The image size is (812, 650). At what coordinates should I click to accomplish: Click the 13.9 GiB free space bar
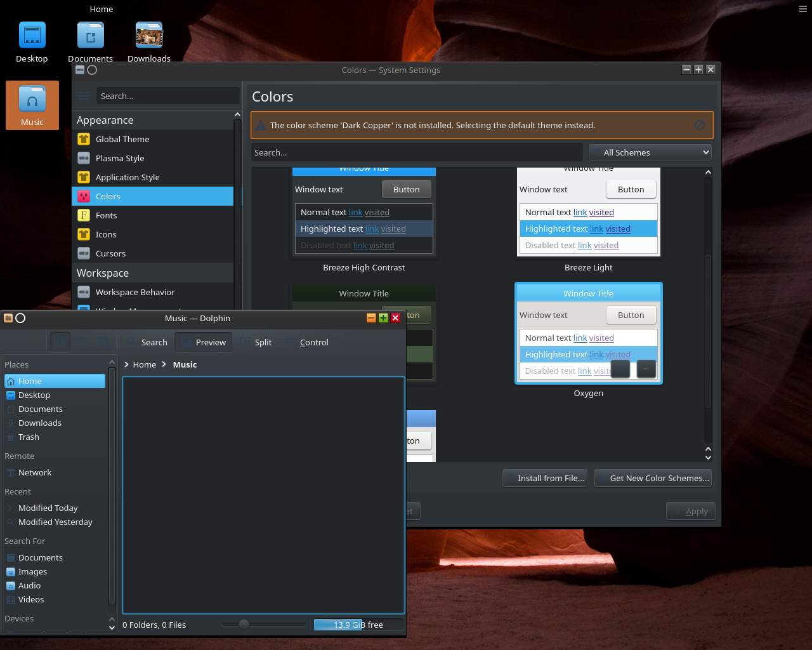pos(358,625)
